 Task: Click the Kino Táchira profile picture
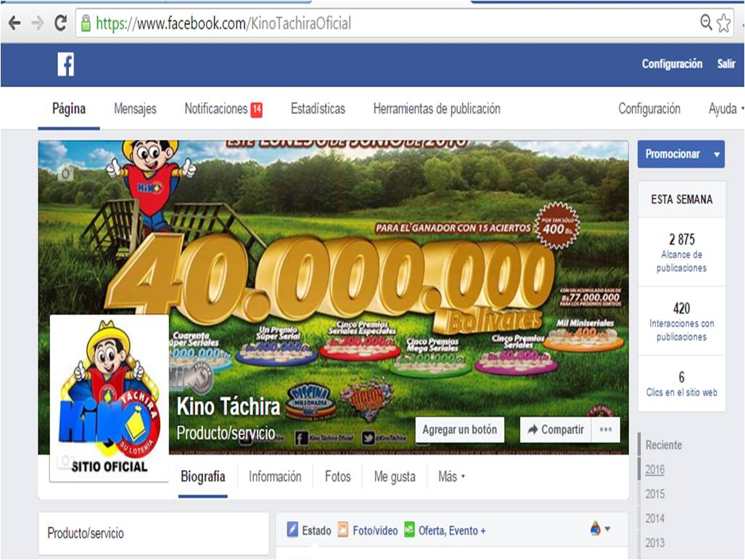[110, 398]
